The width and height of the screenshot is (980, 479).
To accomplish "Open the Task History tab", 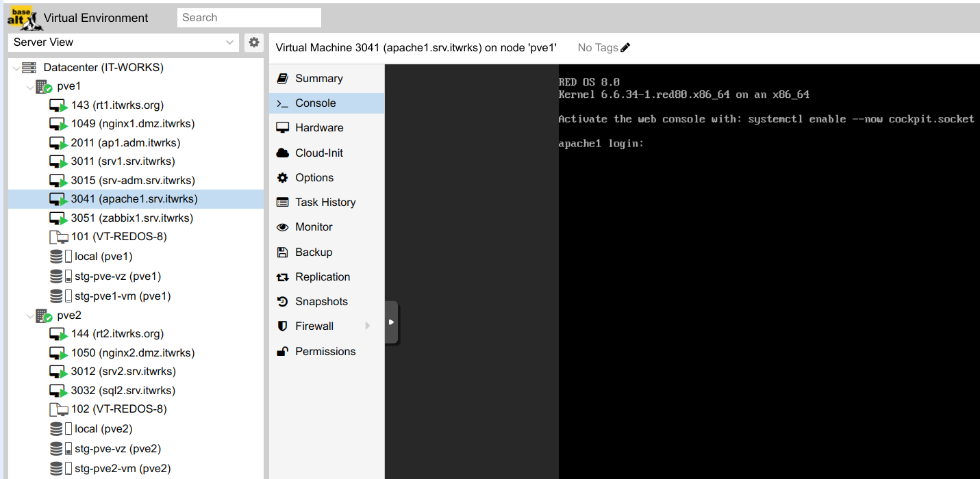I will 325,203.
